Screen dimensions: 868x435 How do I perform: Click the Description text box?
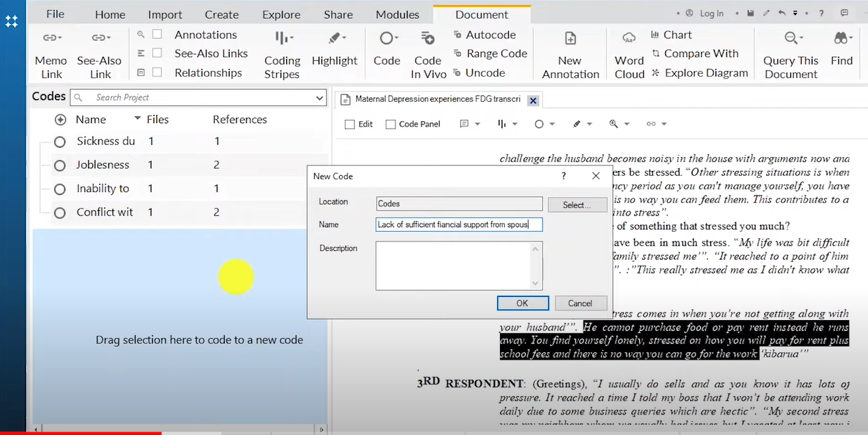[x=459, y=265]
